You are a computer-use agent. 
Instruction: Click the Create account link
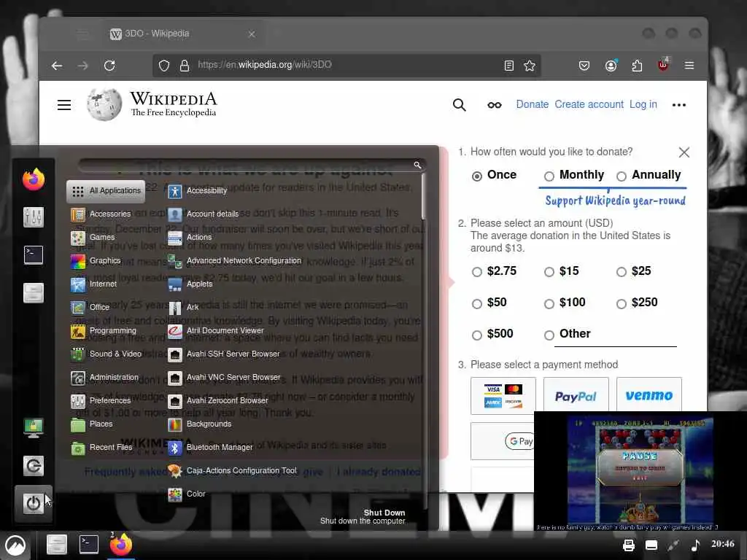[589, 104]
